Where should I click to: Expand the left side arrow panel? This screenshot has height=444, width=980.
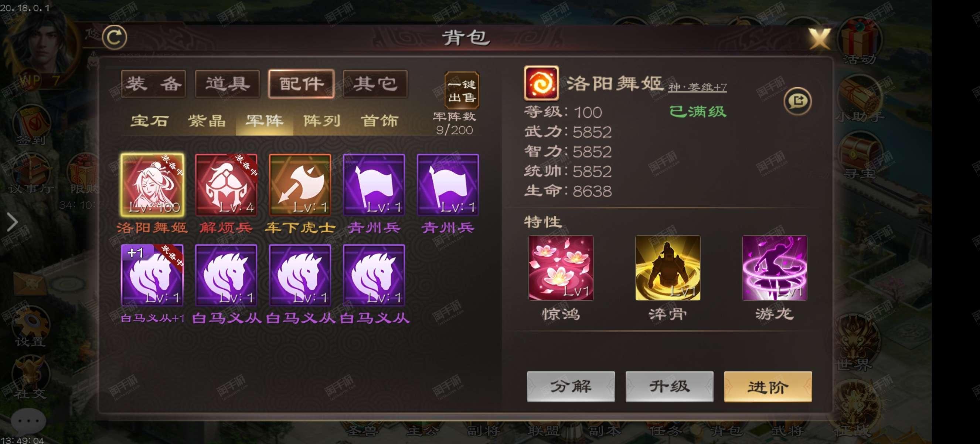pyautogui.click(x=12, y=222)
